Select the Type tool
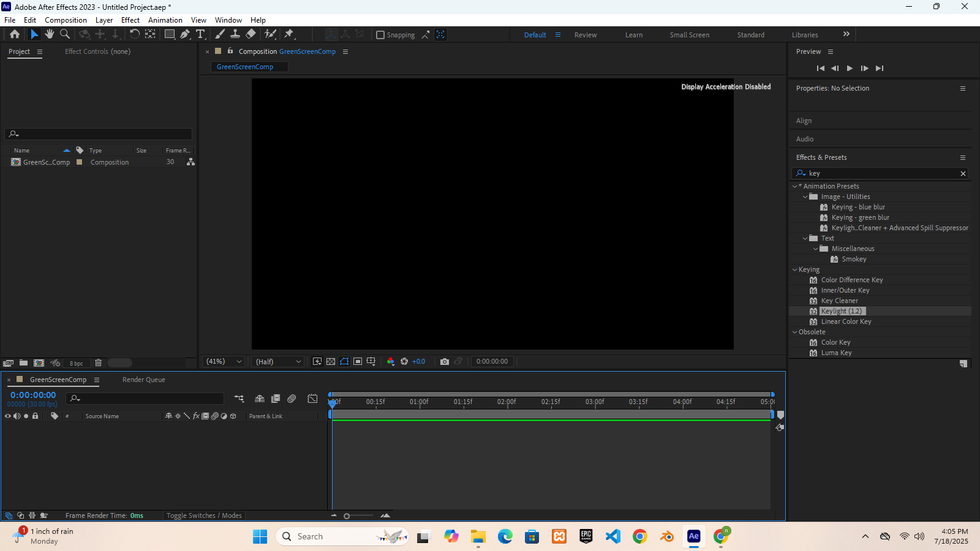This screenshot has height=551, width=980. coord(200,34)
